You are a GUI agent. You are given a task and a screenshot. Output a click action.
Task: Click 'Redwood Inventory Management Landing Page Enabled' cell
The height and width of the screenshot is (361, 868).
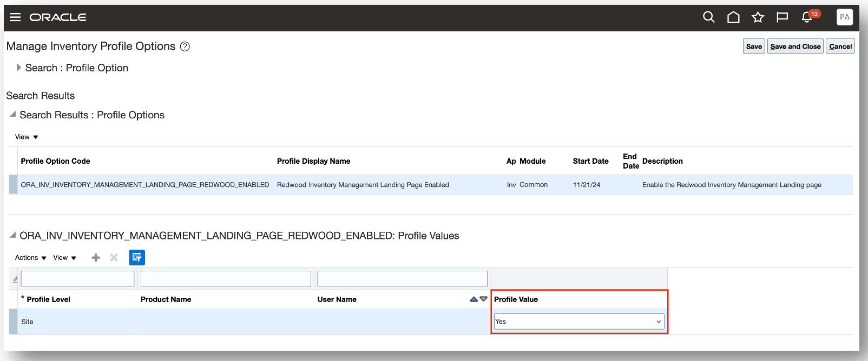(x=363, y=185)
